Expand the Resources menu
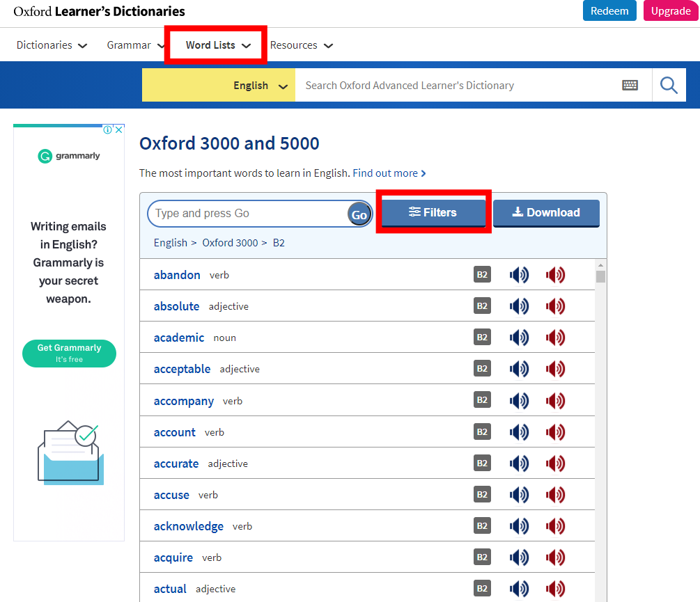700x602 pixels. tap(302, 45)
